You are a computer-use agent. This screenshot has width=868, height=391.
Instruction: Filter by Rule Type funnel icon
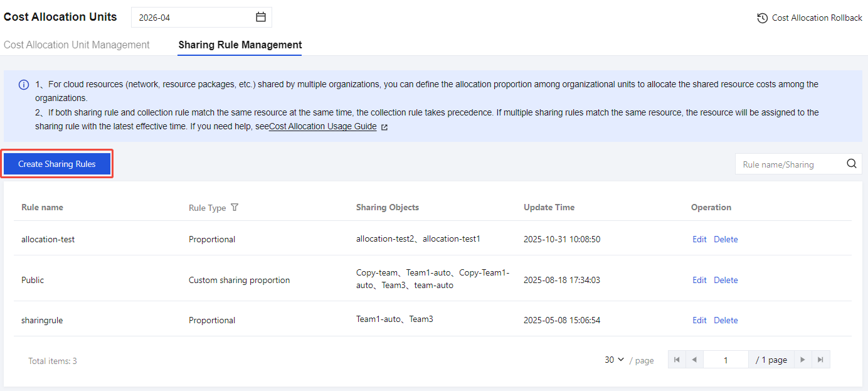(235, 208)
